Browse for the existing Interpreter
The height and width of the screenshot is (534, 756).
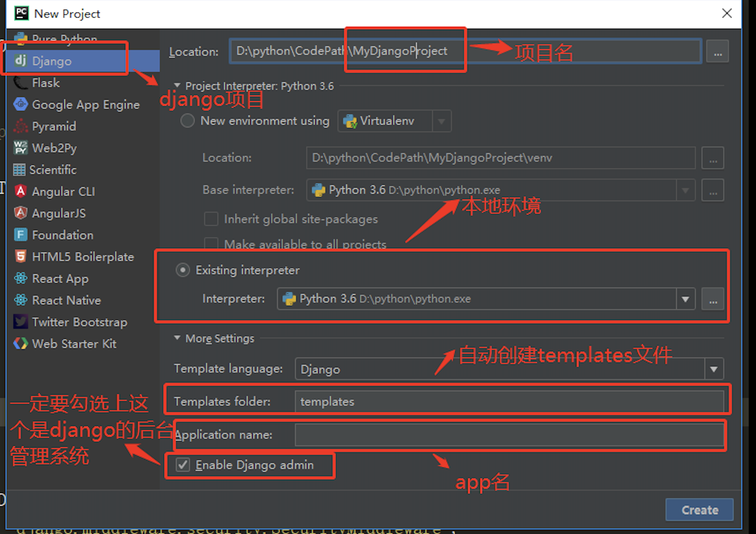click(713, 299)
